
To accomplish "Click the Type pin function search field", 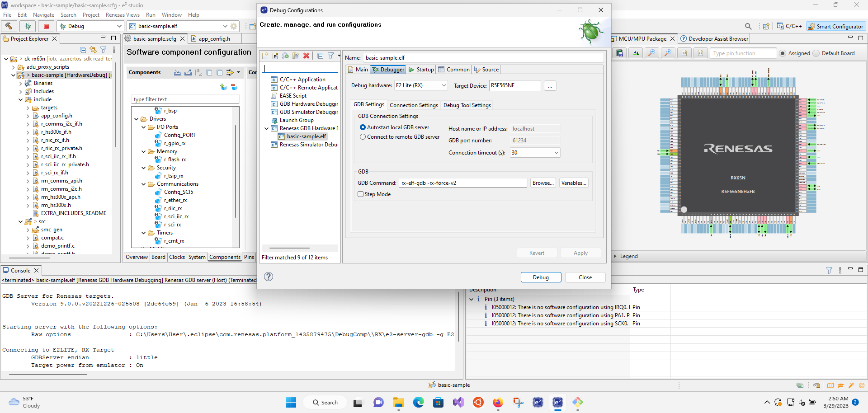I will [744, 53].
